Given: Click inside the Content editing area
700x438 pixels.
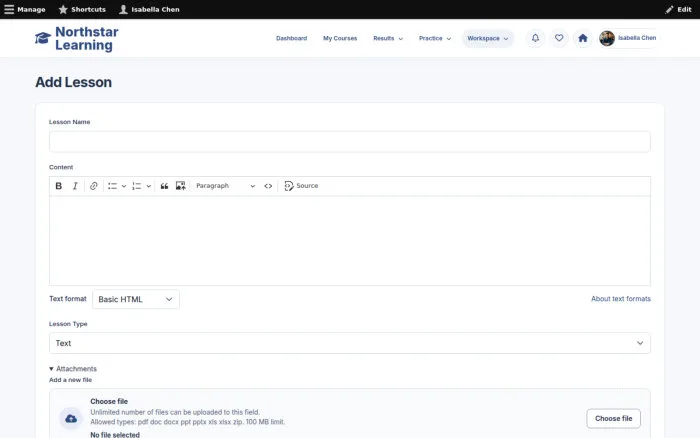Looking at the screenshot, I should pyautogui.click(x=350, y=241).
